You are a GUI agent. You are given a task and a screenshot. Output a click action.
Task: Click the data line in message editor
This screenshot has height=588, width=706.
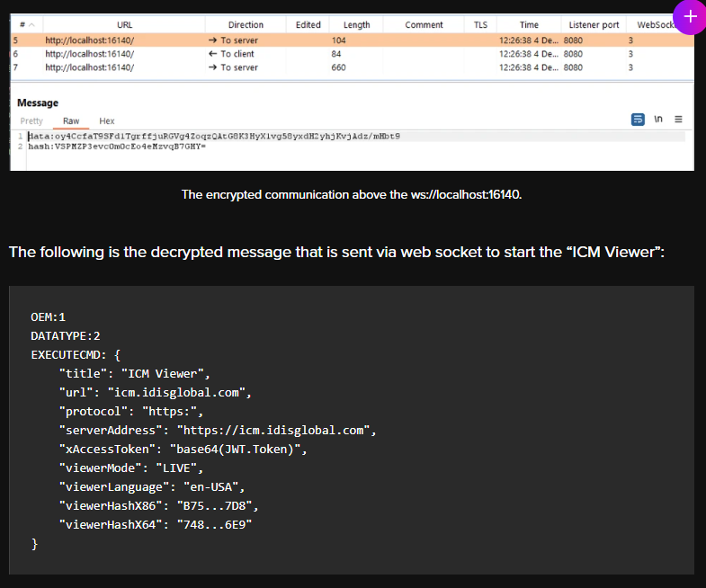[x=214, y=136]
